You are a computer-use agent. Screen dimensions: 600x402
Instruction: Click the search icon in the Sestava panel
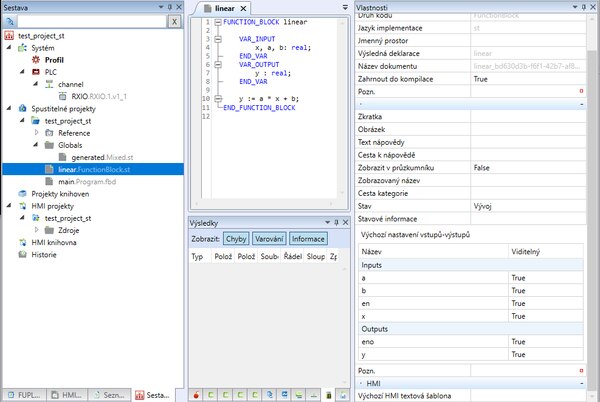10,21
